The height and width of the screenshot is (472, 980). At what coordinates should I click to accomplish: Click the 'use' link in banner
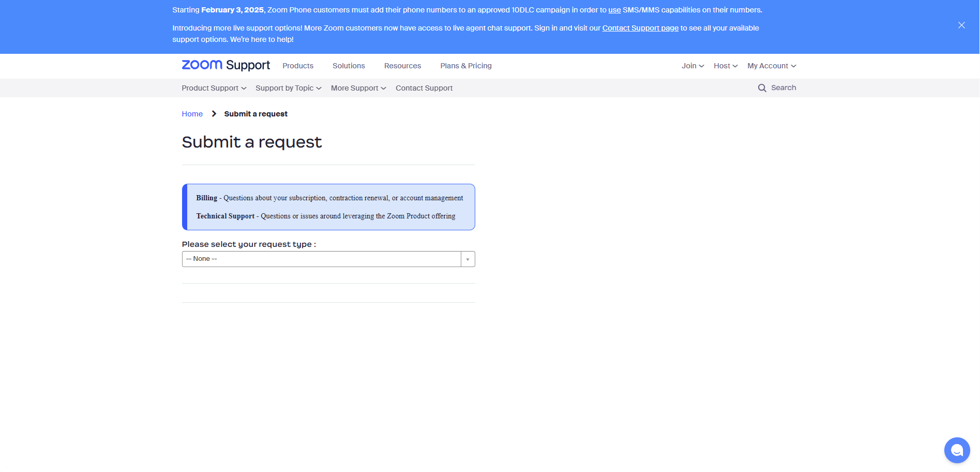click(614, 10)
